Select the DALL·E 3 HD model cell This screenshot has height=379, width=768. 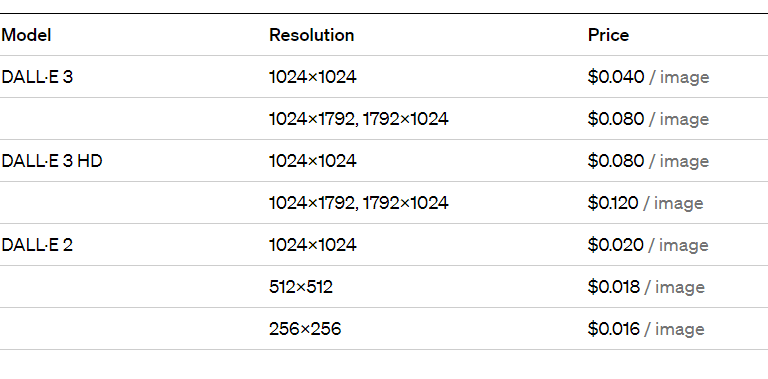point(52,161)
